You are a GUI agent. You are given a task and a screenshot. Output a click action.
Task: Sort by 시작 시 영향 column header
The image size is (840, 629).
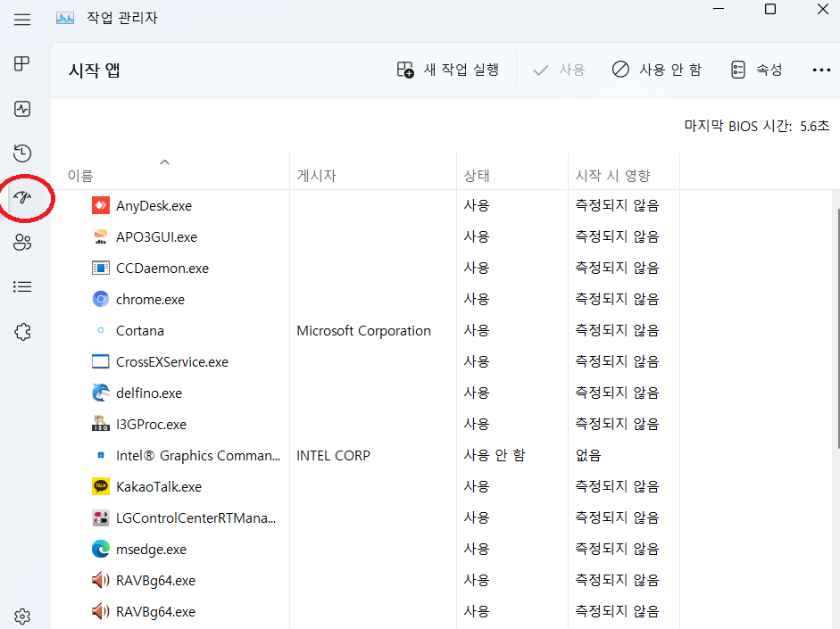613,176
